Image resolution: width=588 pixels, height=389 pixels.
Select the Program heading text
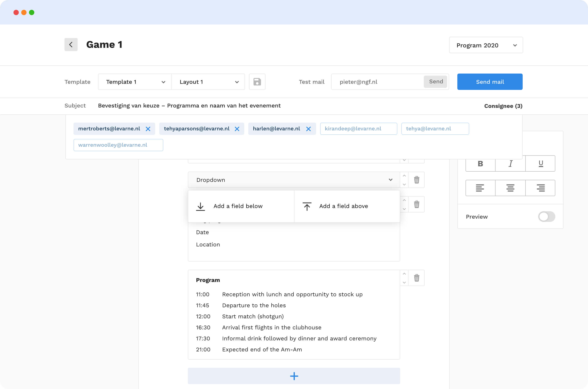208,280
